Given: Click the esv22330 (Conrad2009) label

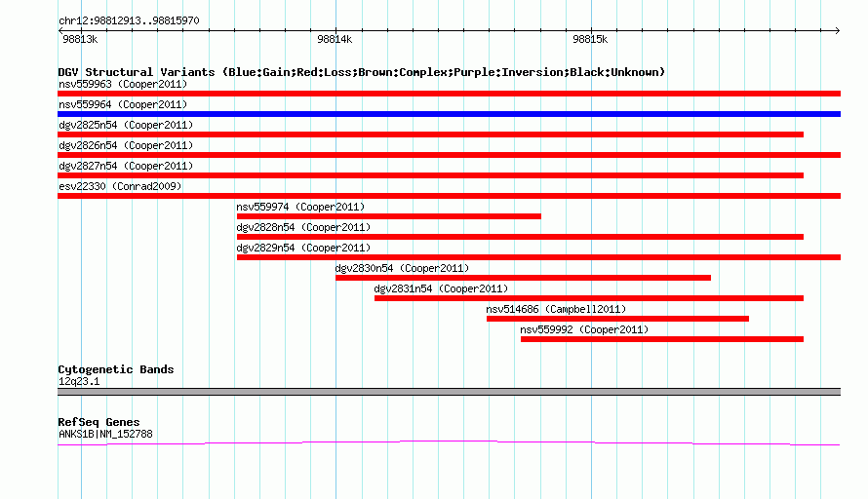Looking at the screenshot, I should tap(120, 186).
